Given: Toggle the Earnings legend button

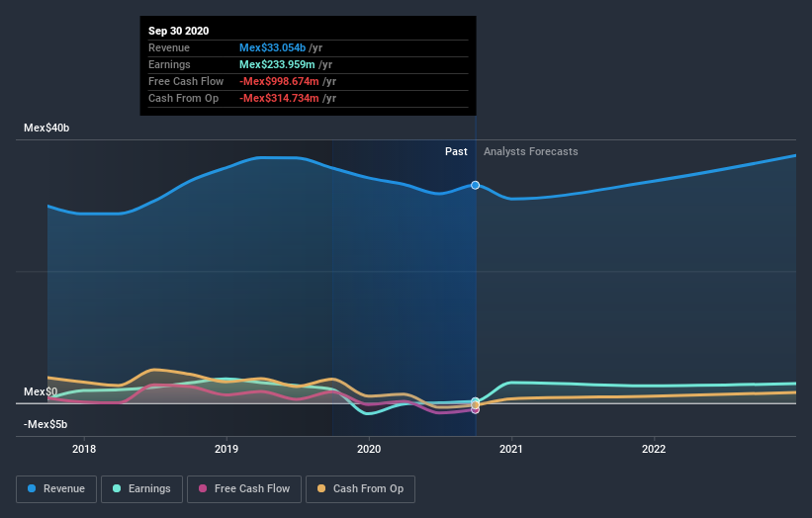Looking at the screenshot, I should pos(141,489).
